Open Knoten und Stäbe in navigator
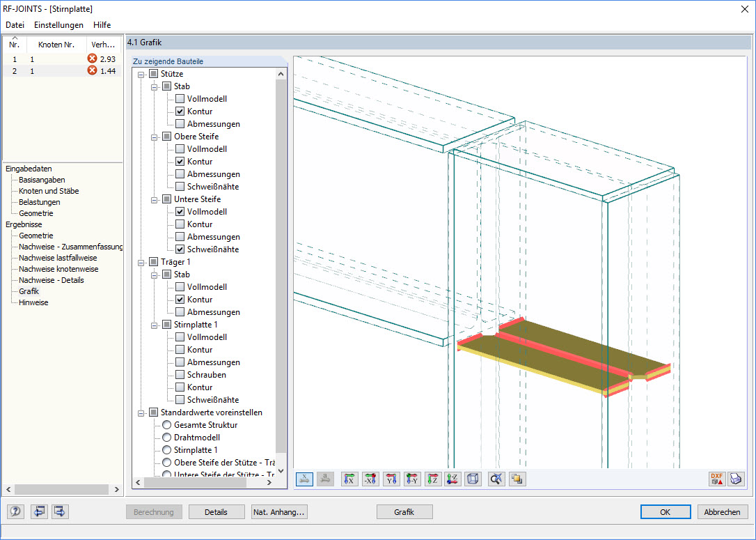 point(49,191)
